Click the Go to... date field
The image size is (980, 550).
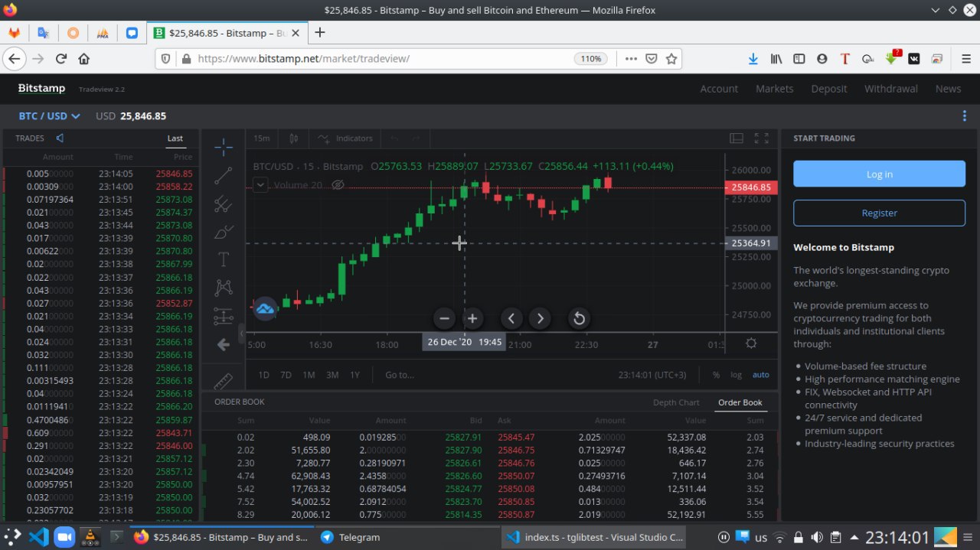[400, 375]
